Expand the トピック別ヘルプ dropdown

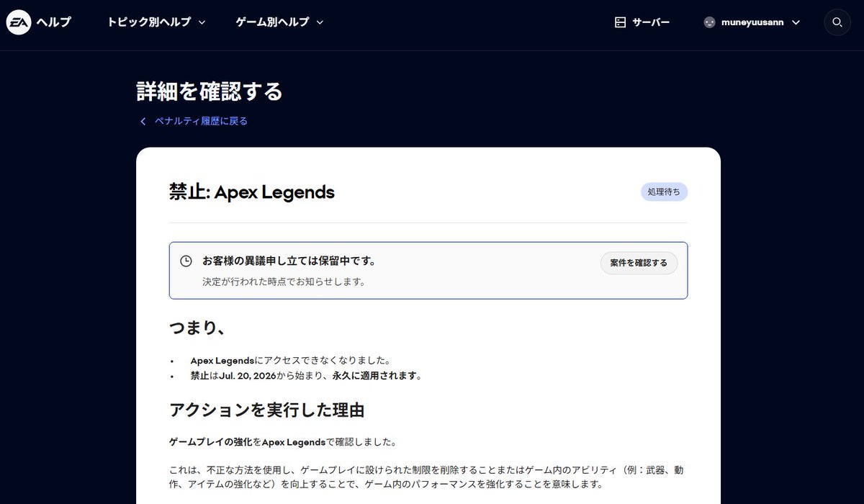coord(156,22)
